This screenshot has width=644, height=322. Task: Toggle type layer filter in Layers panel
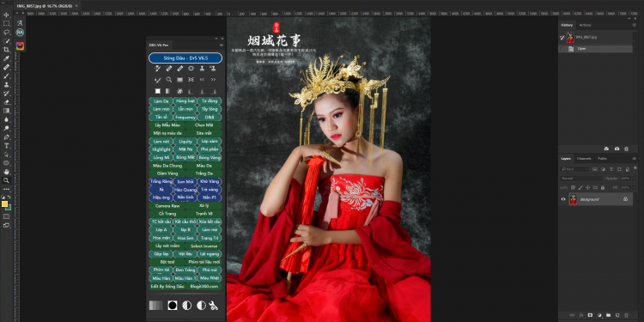click(x=611, y=169)
